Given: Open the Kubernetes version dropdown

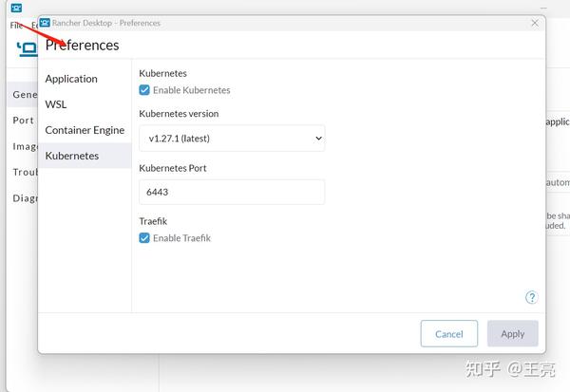Looking at the screenshot, I should [x=232, y=139].
